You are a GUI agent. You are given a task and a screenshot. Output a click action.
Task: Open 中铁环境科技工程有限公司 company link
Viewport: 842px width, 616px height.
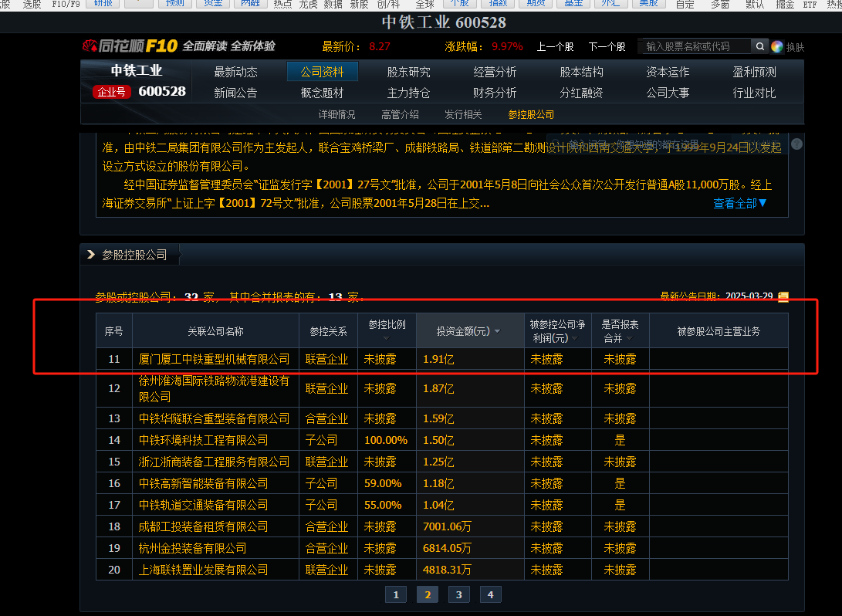pos(203,440)
